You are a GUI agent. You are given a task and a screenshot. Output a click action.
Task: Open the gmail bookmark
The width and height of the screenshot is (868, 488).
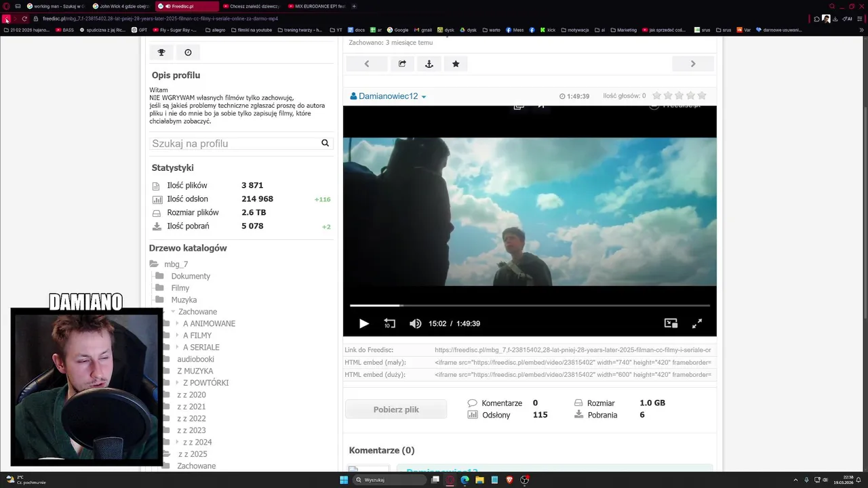[x=423, y=30]
